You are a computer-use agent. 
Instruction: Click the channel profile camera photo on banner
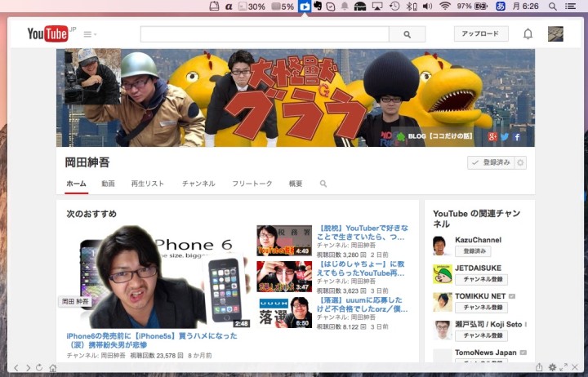pyautogui.click(x=92, y=76)
